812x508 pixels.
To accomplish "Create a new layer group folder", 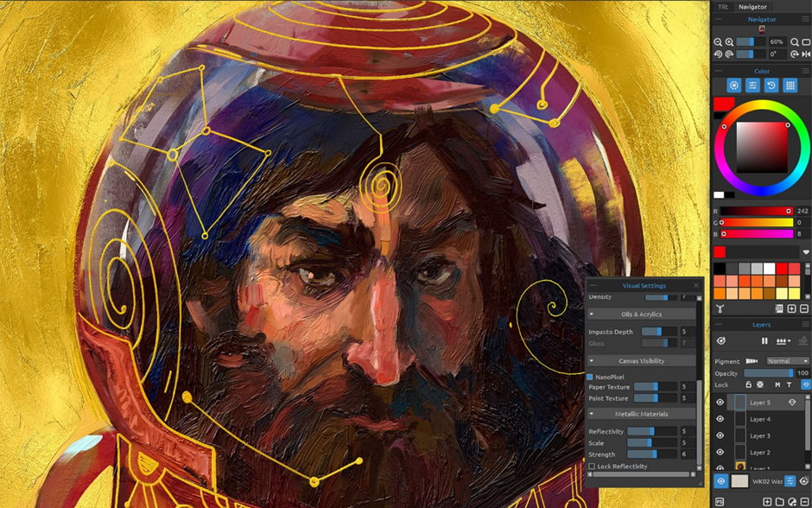I will [779, 502].
